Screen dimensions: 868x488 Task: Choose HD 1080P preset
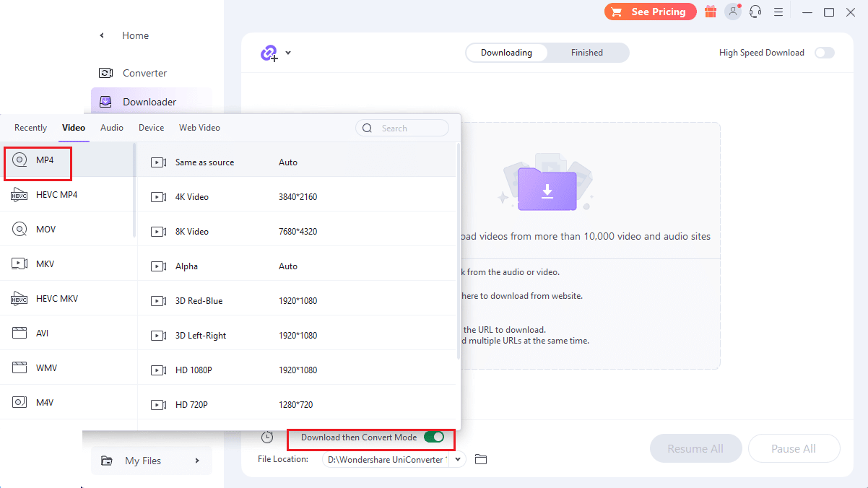point(296,370)
